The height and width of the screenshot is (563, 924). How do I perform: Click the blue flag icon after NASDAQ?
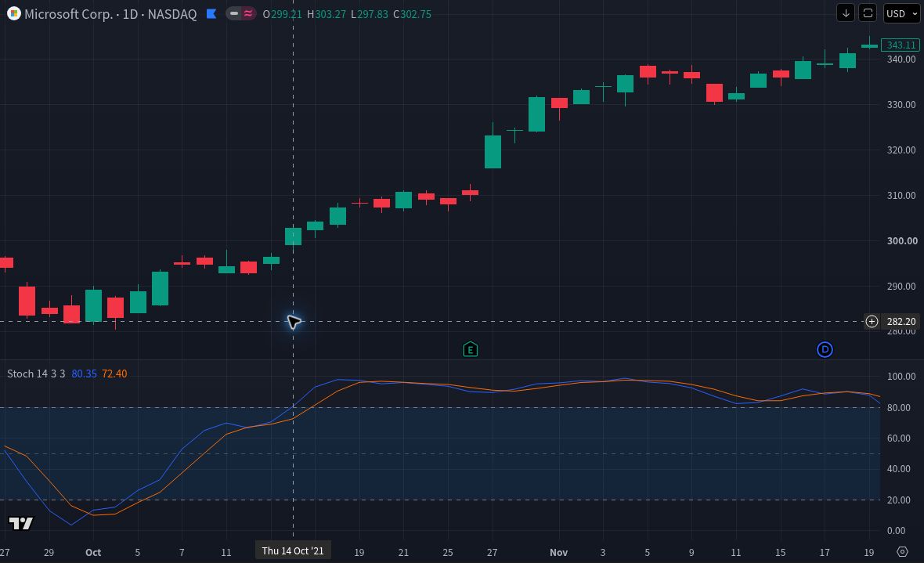click(x=211, y=13)
